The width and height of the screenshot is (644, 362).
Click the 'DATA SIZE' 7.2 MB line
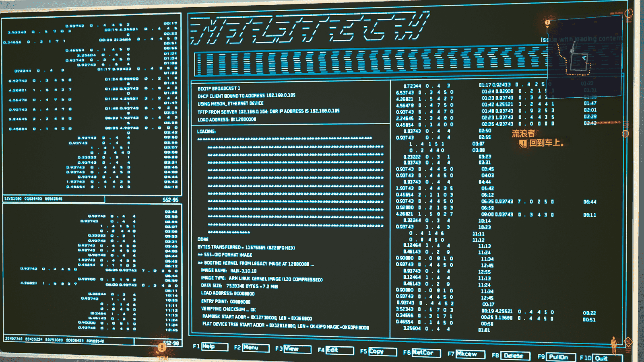(x=239, y=286)
